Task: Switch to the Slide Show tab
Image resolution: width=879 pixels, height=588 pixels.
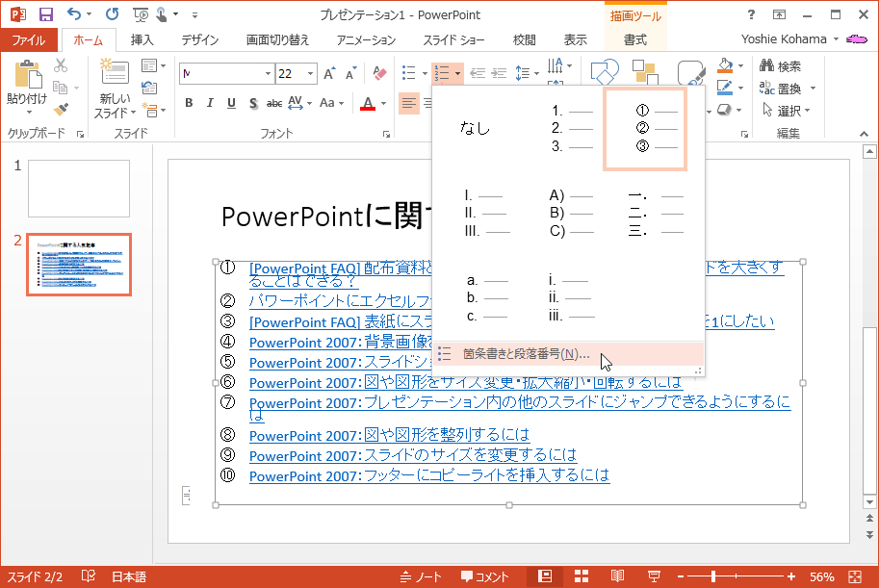Action: point(454,39)
